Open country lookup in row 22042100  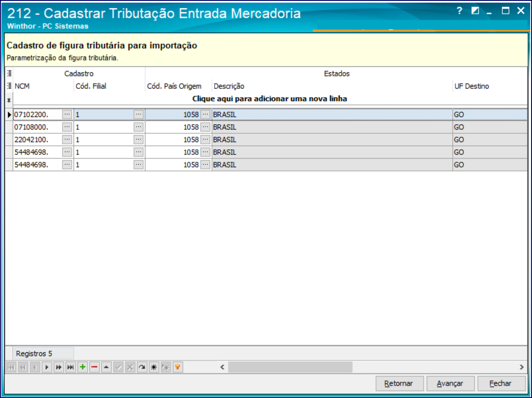pyautogui.click(x=205, y=140)
